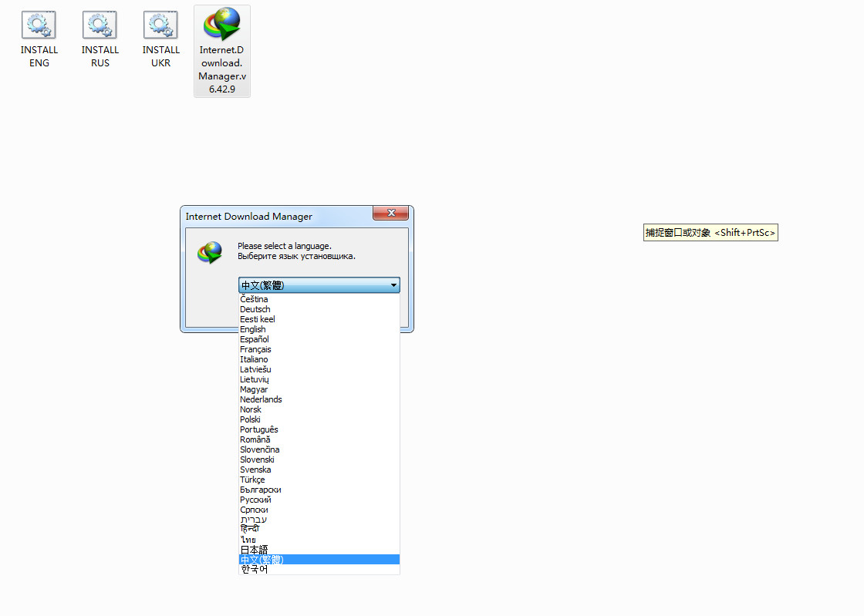The width and height of the screenshot is (864, 616).
Task: Click the IDM globe logo in dialog
Action: click(x=210, y=253)
